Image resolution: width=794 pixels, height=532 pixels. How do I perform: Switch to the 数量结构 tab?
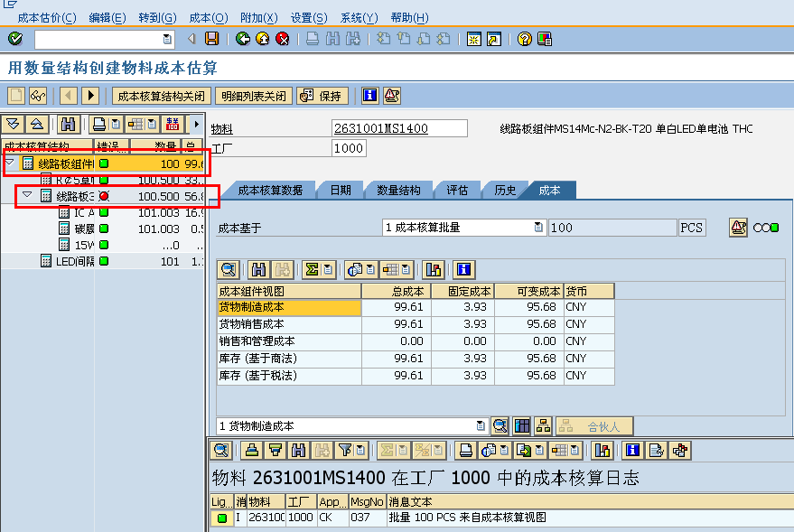pos(398,190)
